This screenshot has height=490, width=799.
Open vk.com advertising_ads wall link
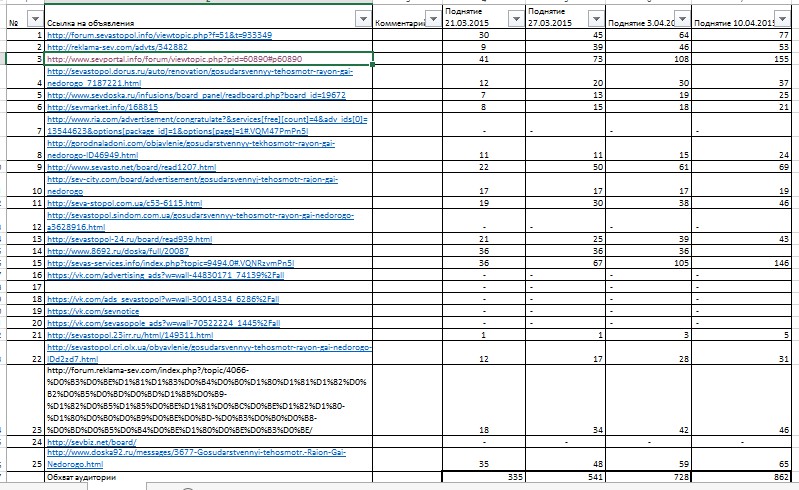click(x=166, y=275)
